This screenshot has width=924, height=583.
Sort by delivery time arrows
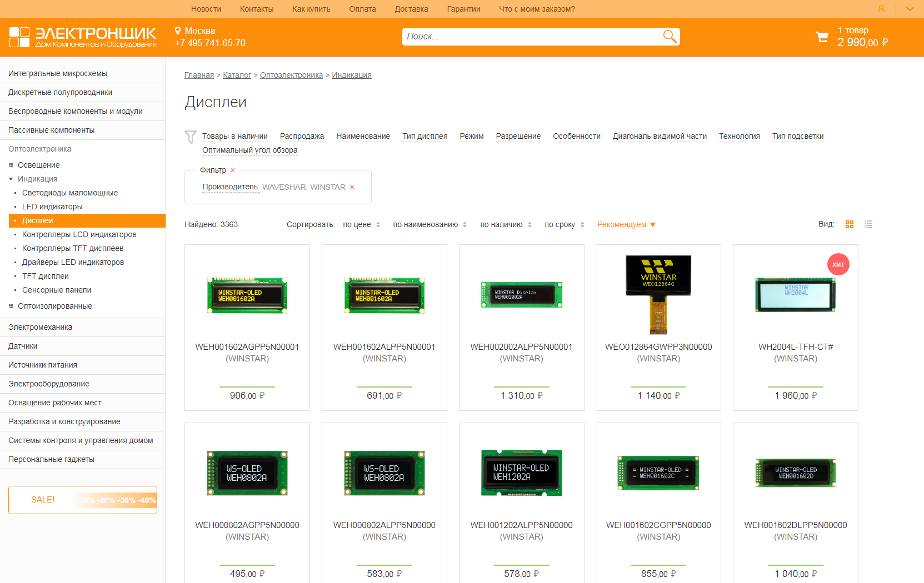coord(582,225)
